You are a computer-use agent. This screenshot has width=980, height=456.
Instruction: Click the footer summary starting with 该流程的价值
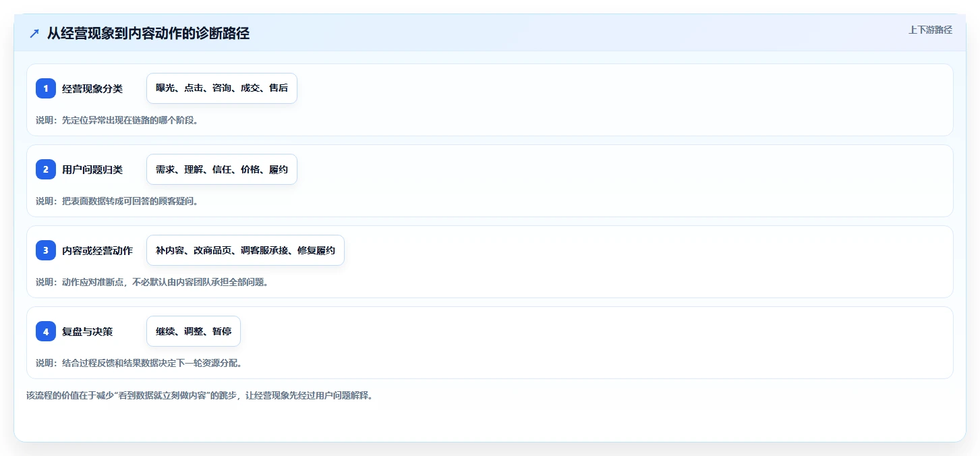pos(200,395)
